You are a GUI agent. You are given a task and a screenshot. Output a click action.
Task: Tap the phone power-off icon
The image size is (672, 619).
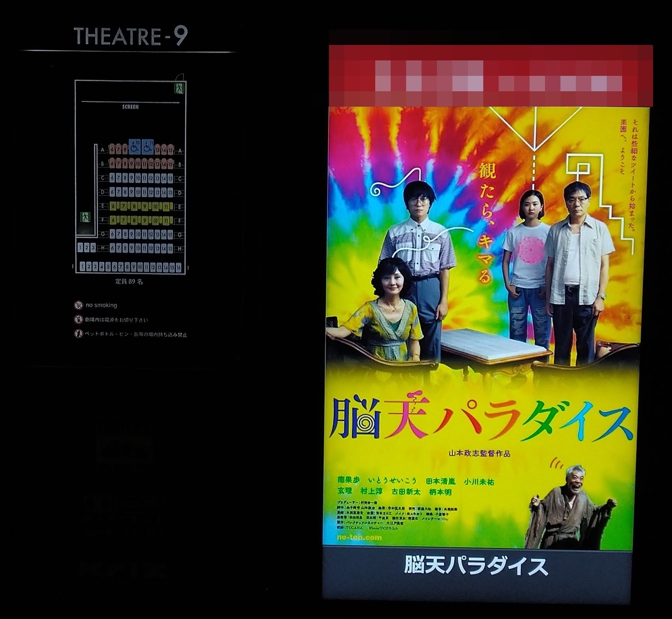click(78, 320)
